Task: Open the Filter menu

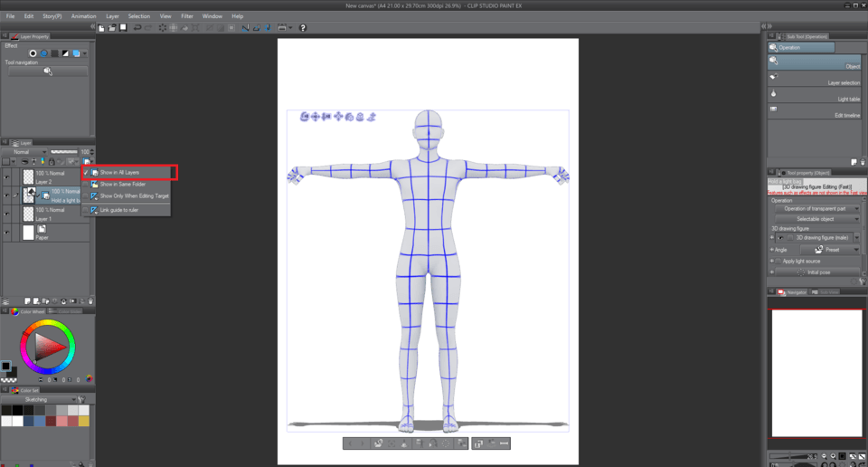Action: coord(187,16)
